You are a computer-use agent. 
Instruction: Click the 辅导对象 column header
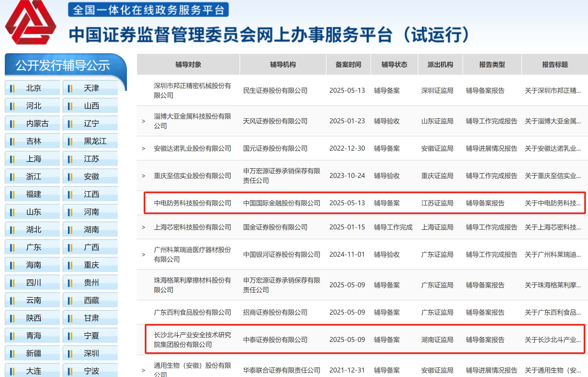pyautogui.click(x=188, y=64)
